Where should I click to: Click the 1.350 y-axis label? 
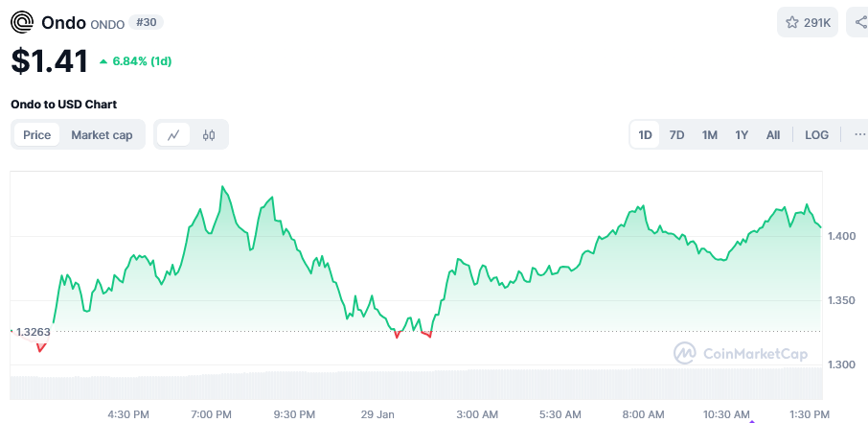click(x=841, y=300)
